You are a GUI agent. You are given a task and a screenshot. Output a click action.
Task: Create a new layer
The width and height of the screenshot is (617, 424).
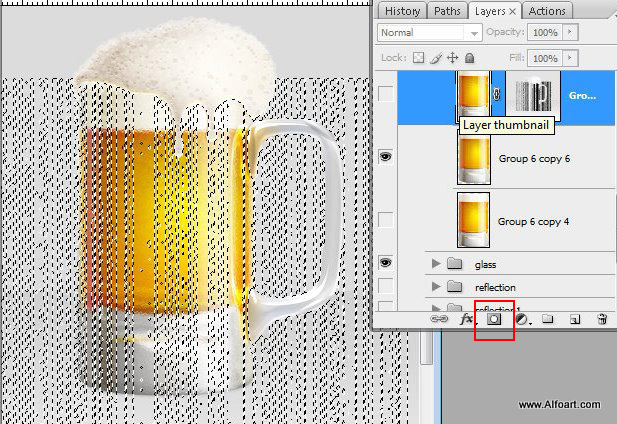[575, 319]
